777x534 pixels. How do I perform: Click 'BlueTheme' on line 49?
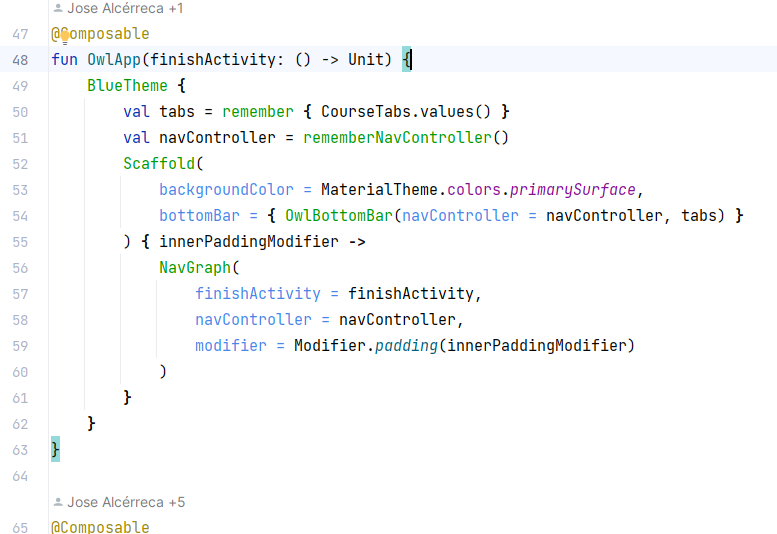pyautogui.click(x=127, y=86)
